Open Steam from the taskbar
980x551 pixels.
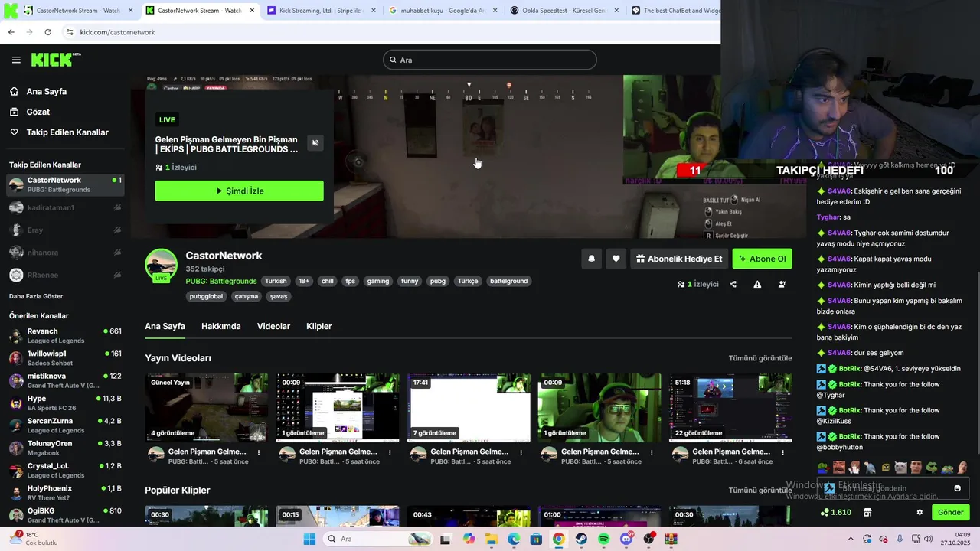581,539
